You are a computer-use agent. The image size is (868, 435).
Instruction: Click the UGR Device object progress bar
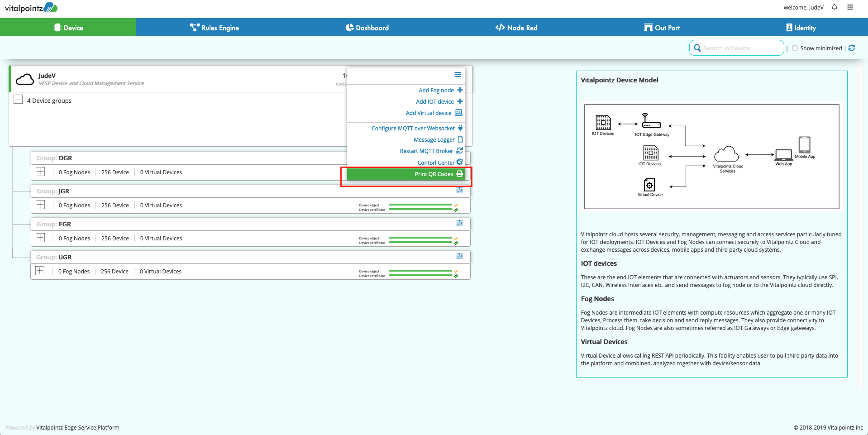pyautogui.click(x=420, y=271)
